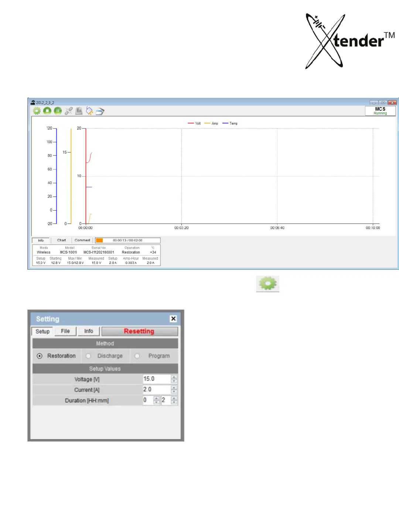Click the Duration hours field showing 0
The image size is (399, 532).
click(x=148, y=400)
